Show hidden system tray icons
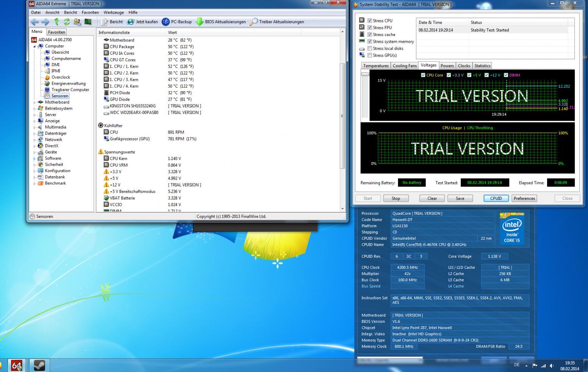 tap(526, 366)
